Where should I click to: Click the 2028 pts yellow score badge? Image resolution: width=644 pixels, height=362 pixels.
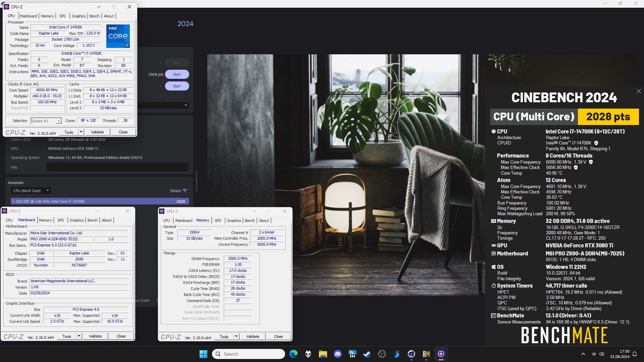[x=608, y=117]
